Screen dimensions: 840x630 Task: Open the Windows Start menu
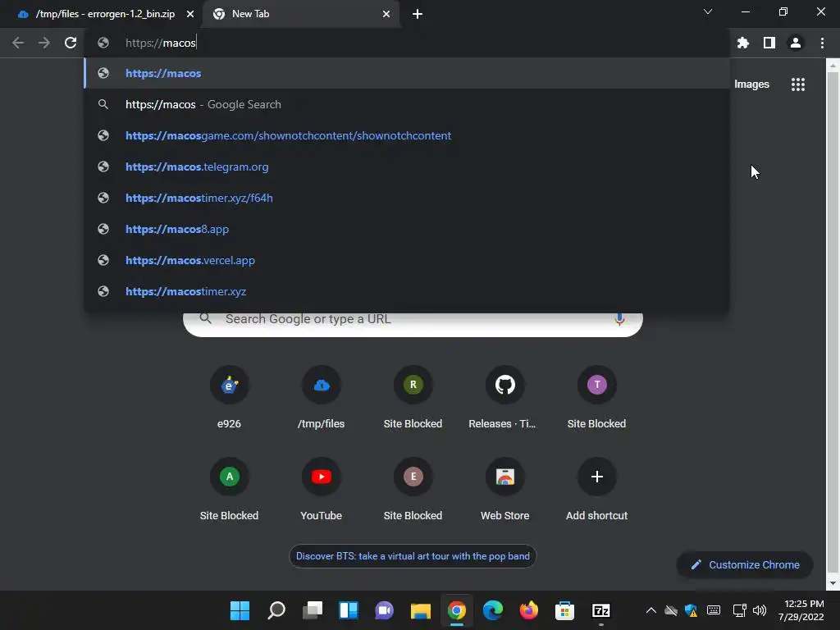click(x=240, y=610)
